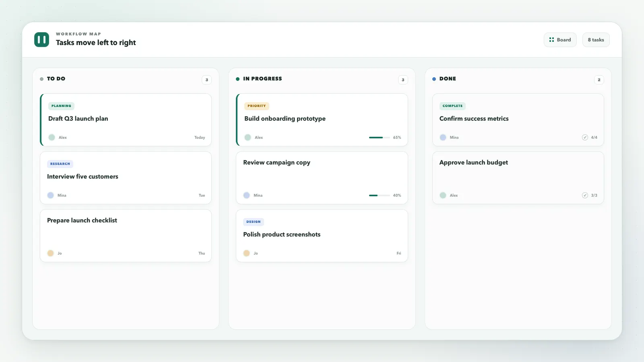Screen dimensions: 644x362
Task: Click the Done column count badge
Action: [x=599, y=80]
